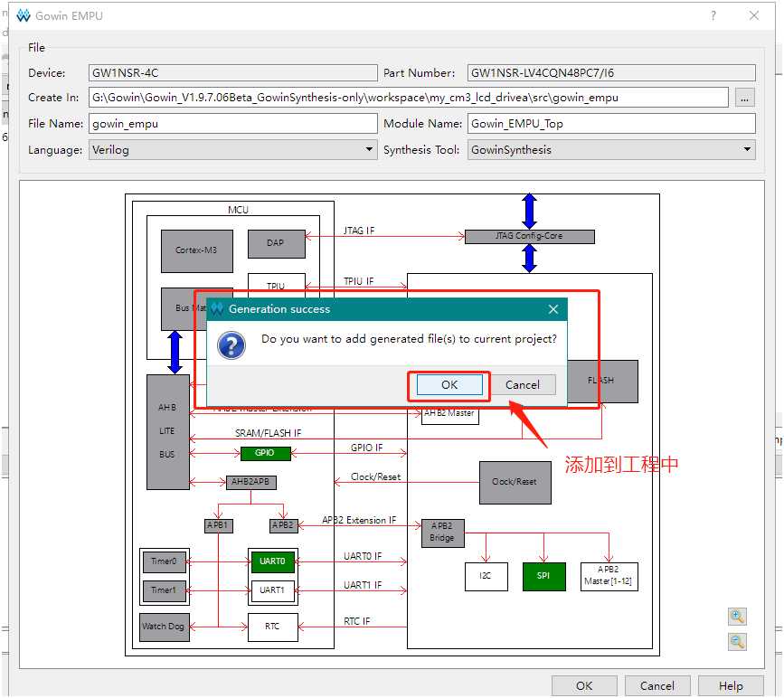
Task: Select the JTAG Config-Core block
Action: 530,237
